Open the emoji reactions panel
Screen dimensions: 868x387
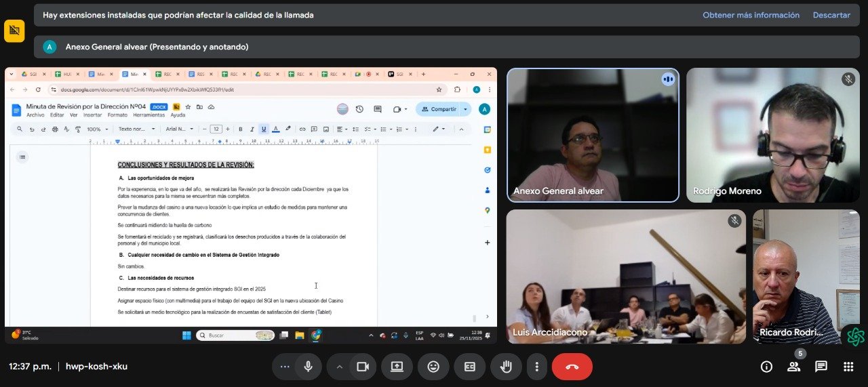[433, 367]
